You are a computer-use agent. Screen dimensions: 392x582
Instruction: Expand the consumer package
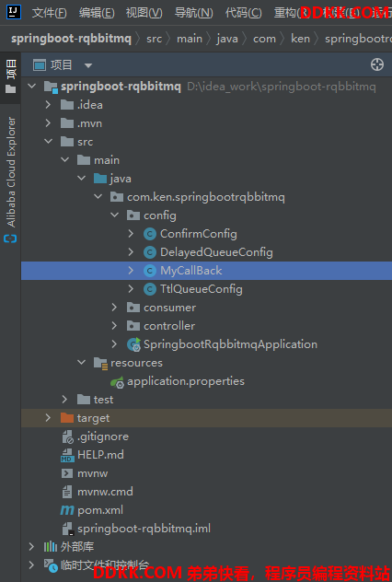[114, 308]
